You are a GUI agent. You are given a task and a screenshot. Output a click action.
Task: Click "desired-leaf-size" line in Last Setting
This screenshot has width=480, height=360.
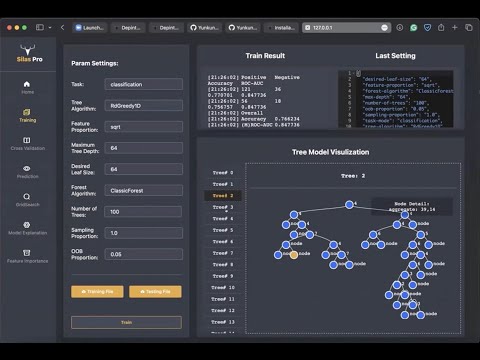pos(396,79)
